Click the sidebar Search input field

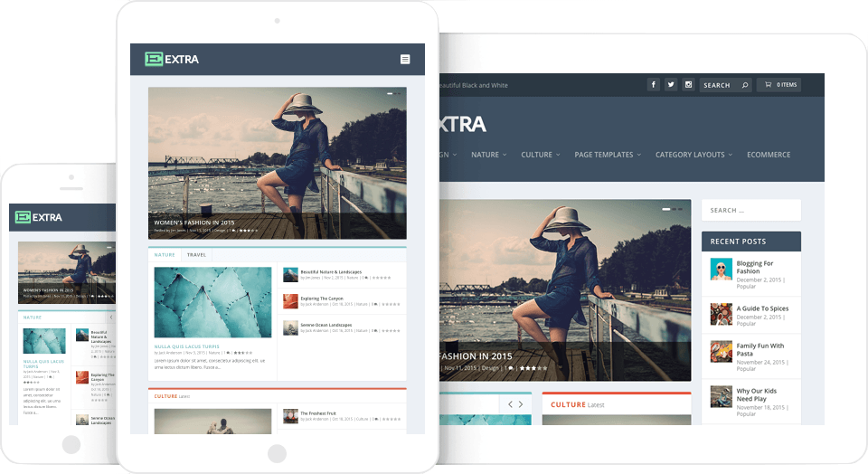pyautogui.click(x=751, y=211)
